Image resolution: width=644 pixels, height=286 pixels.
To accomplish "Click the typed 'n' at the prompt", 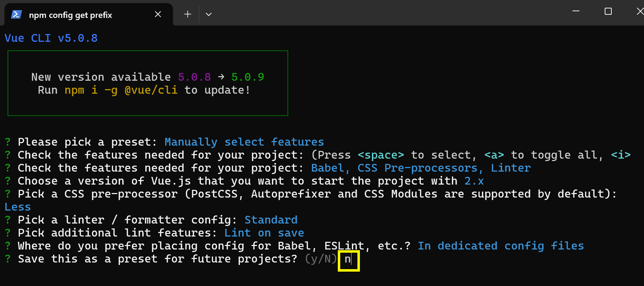I will click(x=347, y=259).
